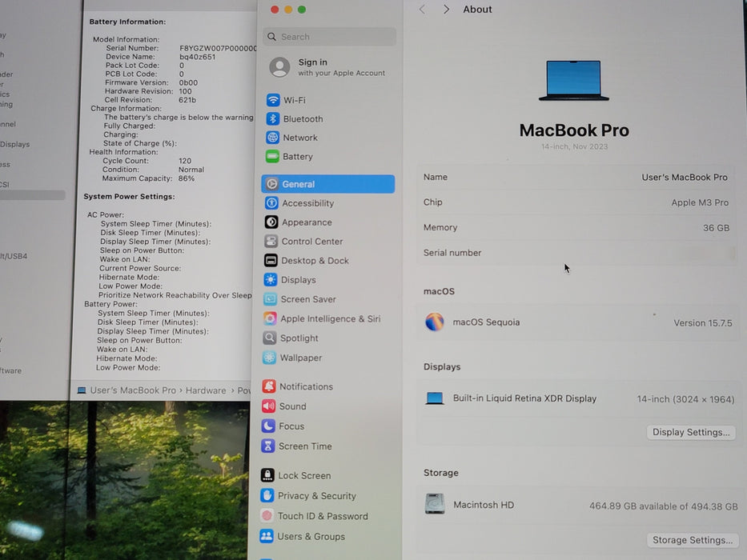Click the Chip value Apple M3 Pro

tap(700, 202)
